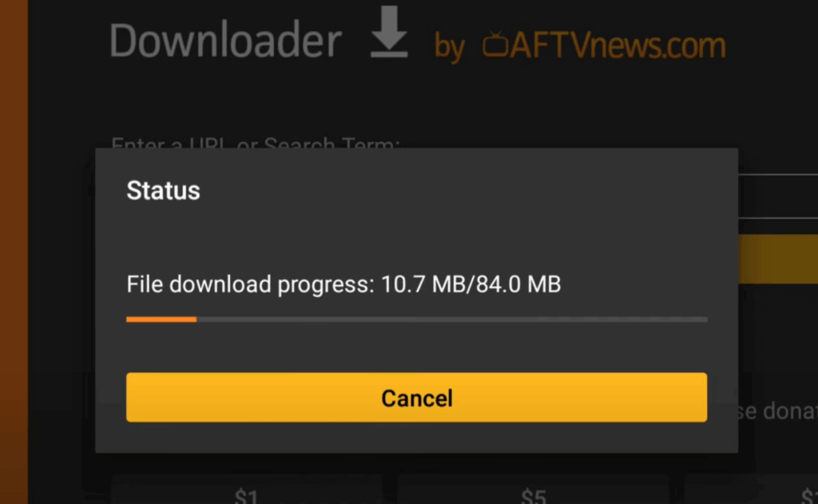Screen dimensions: 818x504
Task: Focus the URL input field behind the dialog
Action: point(778,196)
